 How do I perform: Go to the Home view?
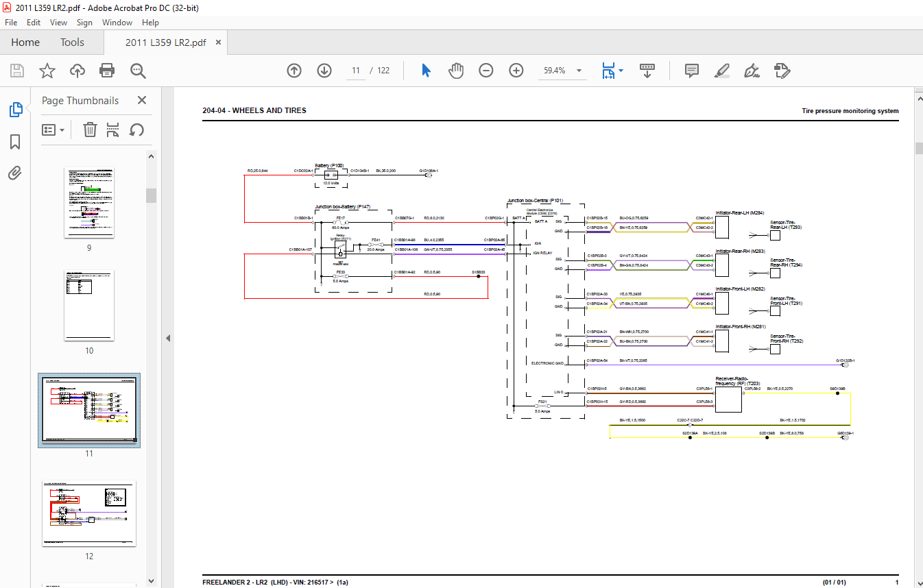25,42
